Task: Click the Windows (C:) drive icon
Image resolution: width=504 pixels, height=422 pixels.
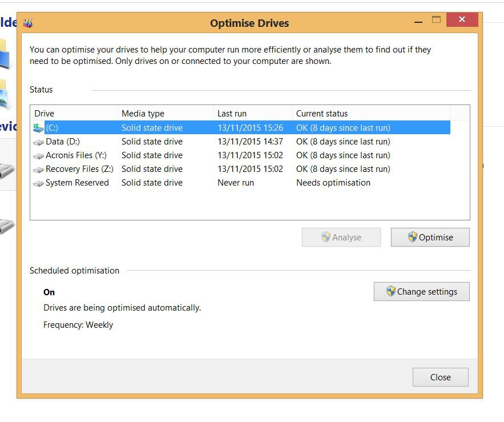Action: pyautogui.click(x=38, y=128)
